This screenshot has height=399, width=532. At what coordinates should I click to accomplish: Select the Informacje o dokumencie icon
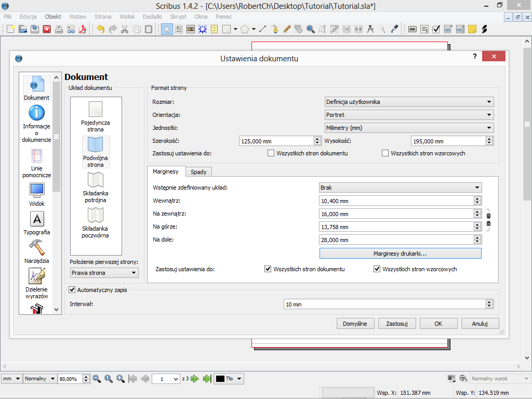click(36, 113)
